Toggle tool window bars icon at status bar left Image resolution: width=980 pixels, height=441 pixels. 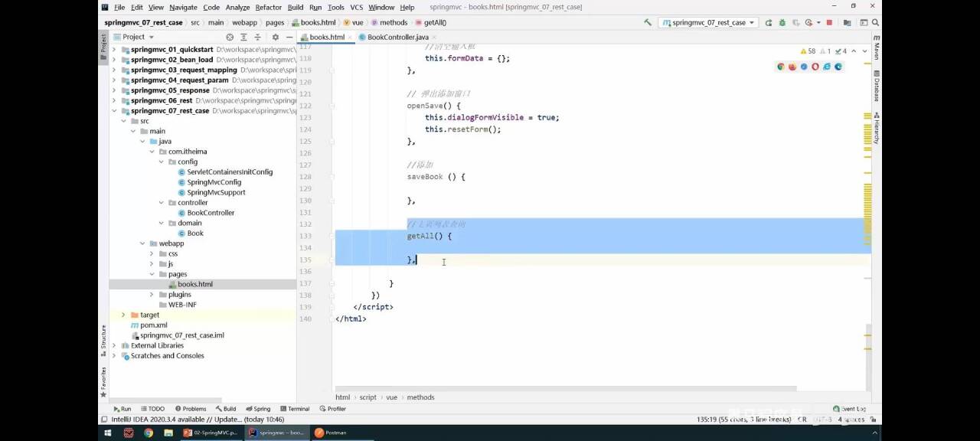pos(104,419)
